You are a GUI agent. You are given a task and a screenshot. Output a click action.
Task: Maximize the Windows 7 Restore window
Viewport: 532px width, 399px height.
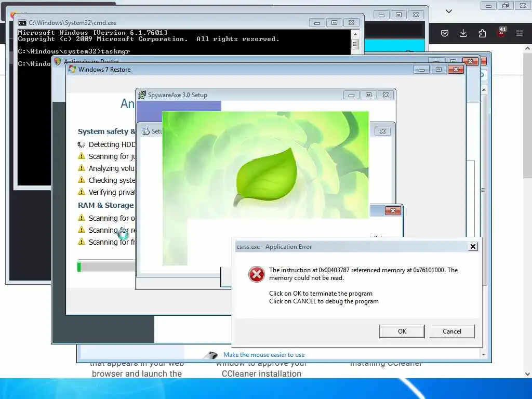click(438, 69)
